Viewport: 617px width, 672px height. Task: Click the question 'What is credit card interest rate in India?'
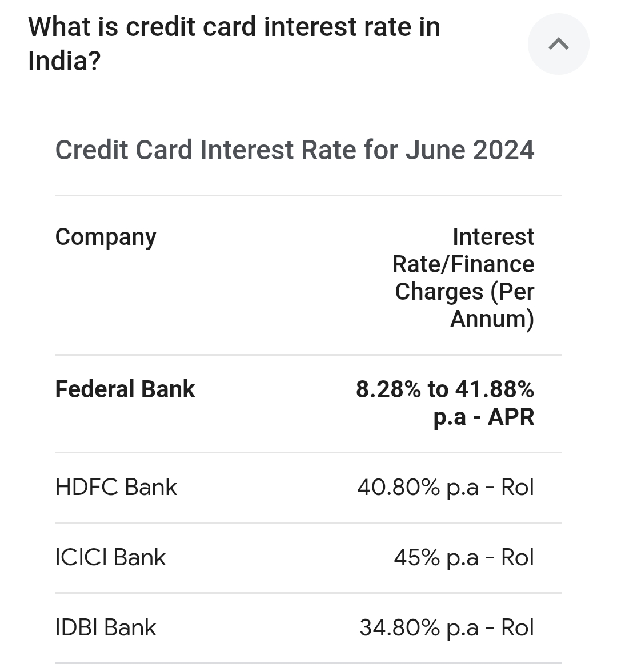(234, 43)
